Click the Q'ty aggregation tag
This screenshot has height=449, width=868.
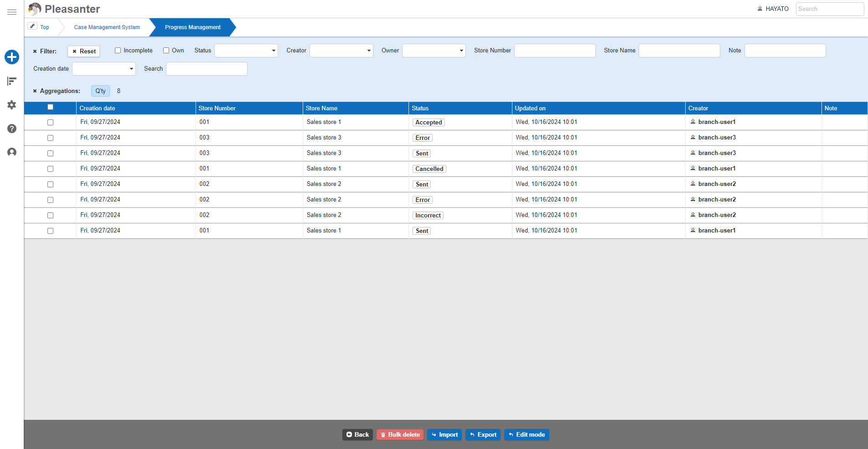click(x=100, y=91)
